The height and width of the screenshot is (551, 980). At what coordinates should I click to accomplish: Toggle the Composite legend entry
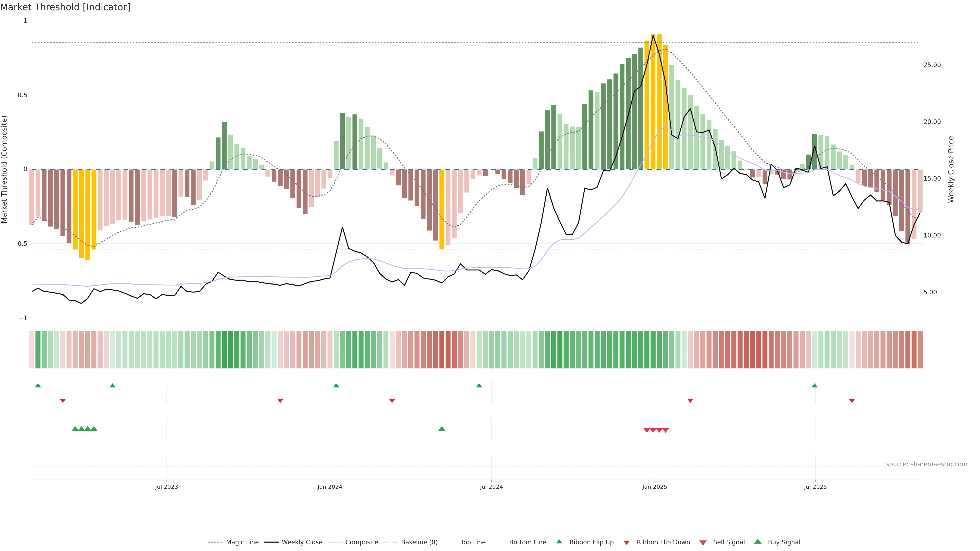361,542
